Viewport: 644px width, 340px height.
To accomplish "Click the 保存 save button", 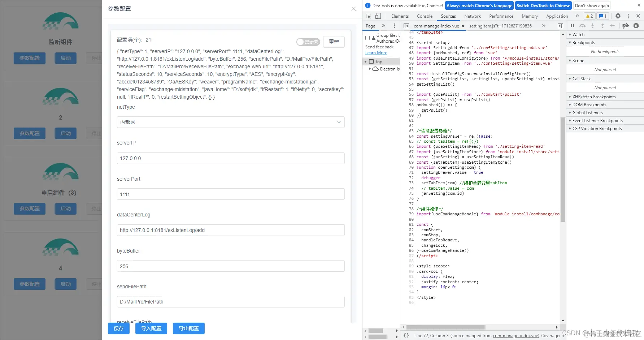I will click(119, 328).
